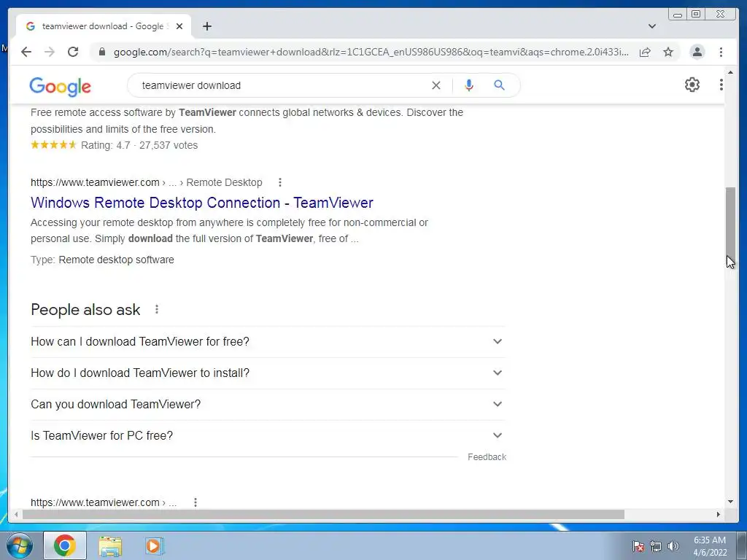
Task: Open the tab search chevron in title bar
Action: tap(652, 26)
